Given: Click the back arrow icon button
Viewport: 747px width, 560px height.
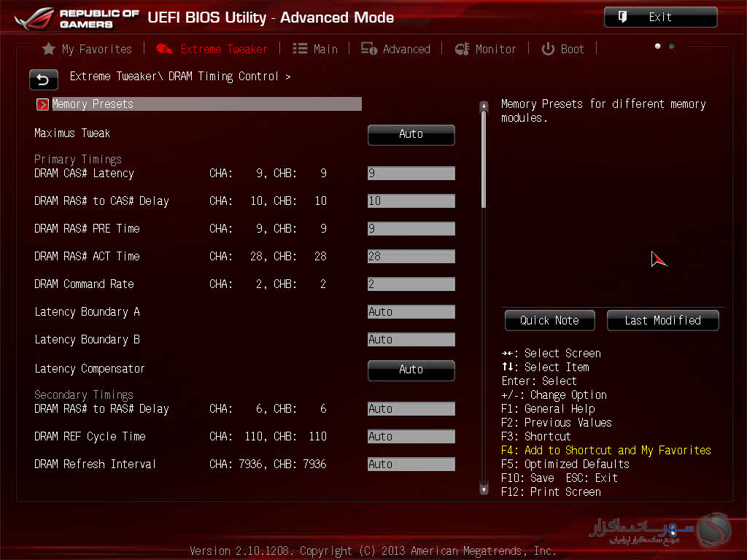Looking at the screenshot, I should click(x=43, y=79).
